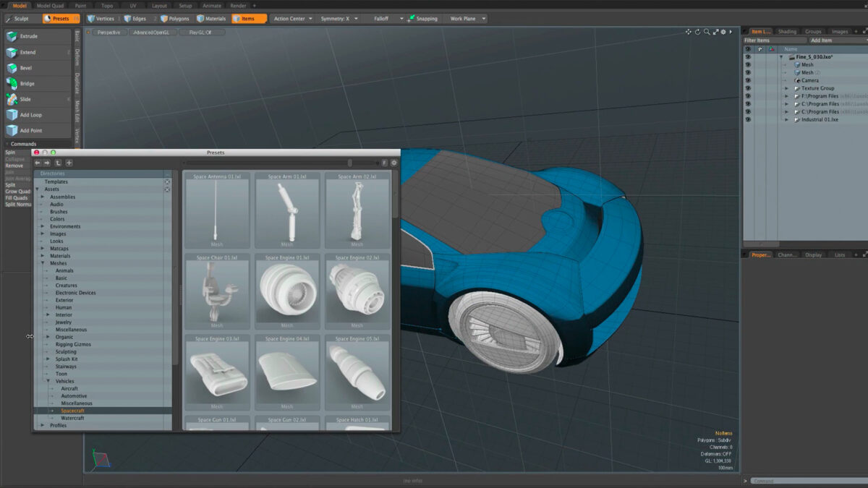The image size is (868, 488).
Task: Collapse the Vehicles folder tree
Action: coord(48,381)
